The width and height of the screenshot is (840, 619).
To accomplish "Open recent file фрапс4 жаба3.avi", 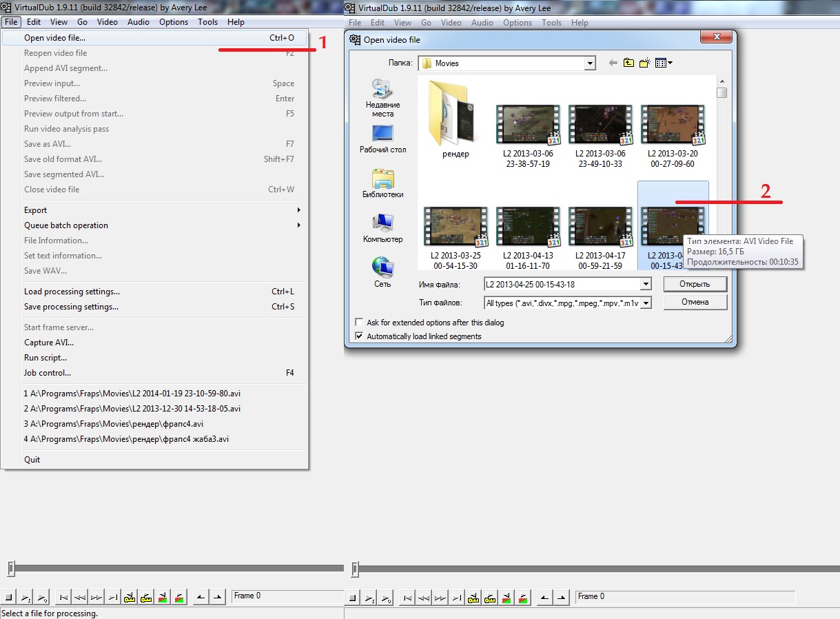I will pyautogui.click(x=154, y=439).
